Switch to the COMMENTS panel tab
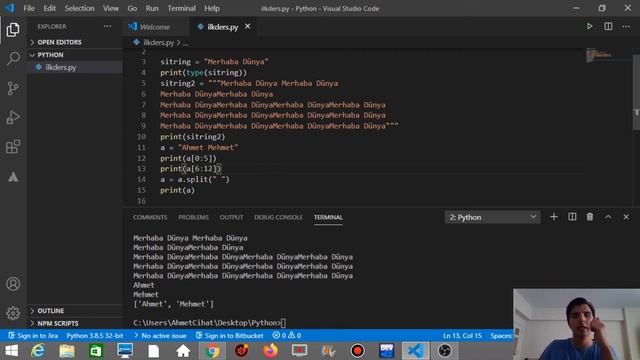The height and width of the screenshot is (360, 640). coord(150,218)
